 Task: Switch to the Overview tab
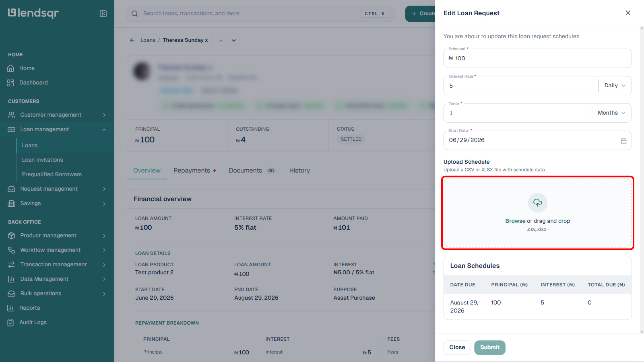(x=147, y=171)
